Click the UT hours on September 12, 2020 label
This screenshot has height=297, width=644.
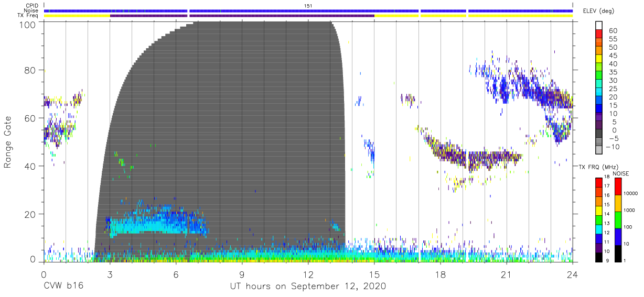308,287
